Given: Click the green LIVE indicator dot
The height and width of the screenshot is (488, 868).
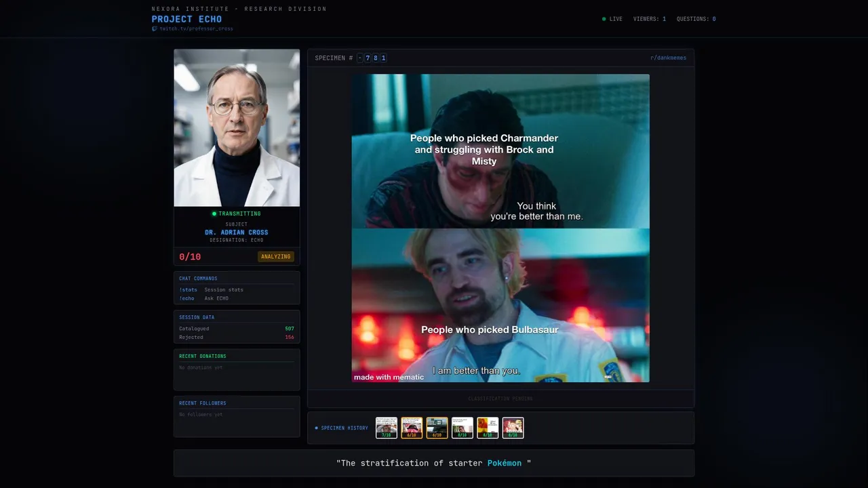Looking at the screenshot, I should coord(604,19).
